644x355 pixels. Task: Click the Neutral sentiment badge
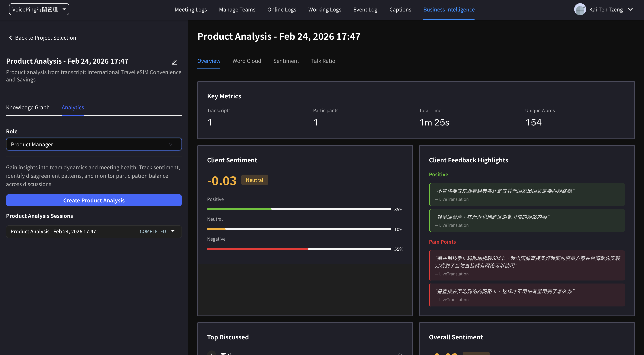(x=254, y=180)
